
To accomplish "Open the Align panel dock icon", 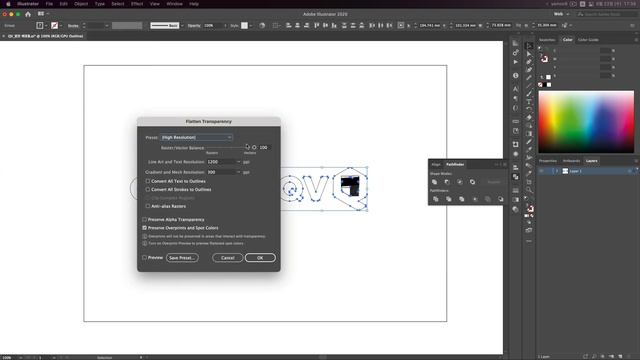I will (x=516, y=167).
